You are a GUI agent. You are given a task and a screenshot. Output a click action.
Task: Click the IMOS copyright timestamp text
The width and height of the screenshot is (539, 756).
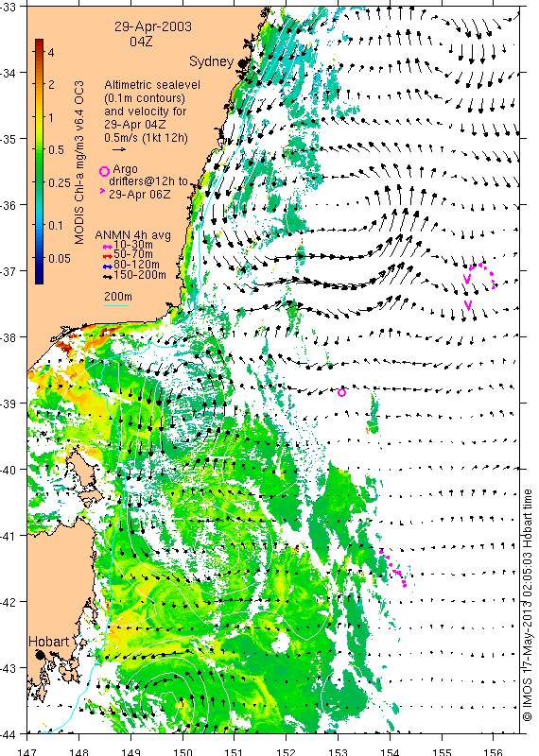click(528, 605)
